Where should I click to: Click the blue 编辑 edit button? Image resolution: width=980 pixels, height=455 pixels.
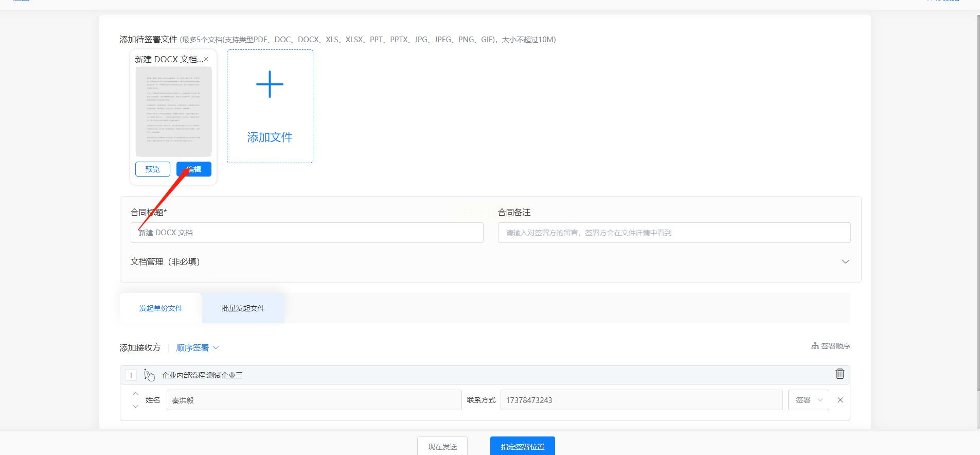194,169
